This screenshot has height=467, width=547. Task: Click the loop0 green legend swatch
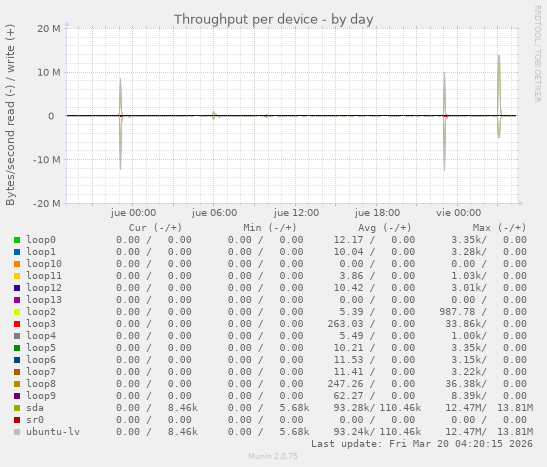click(x=17, y=240)
